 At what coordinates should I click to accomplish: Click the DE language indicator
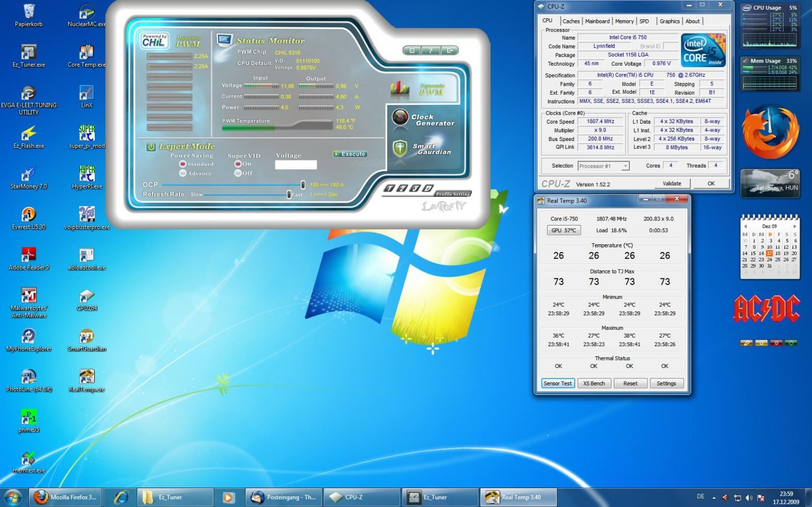coord(700,496)
